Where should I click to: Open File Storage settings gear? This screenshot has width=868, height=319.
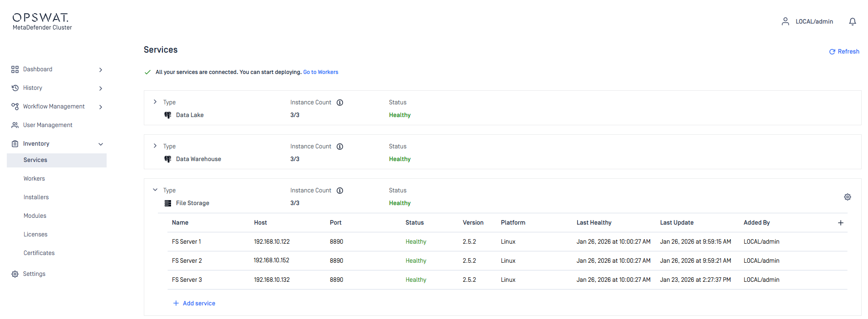[847, 197]
